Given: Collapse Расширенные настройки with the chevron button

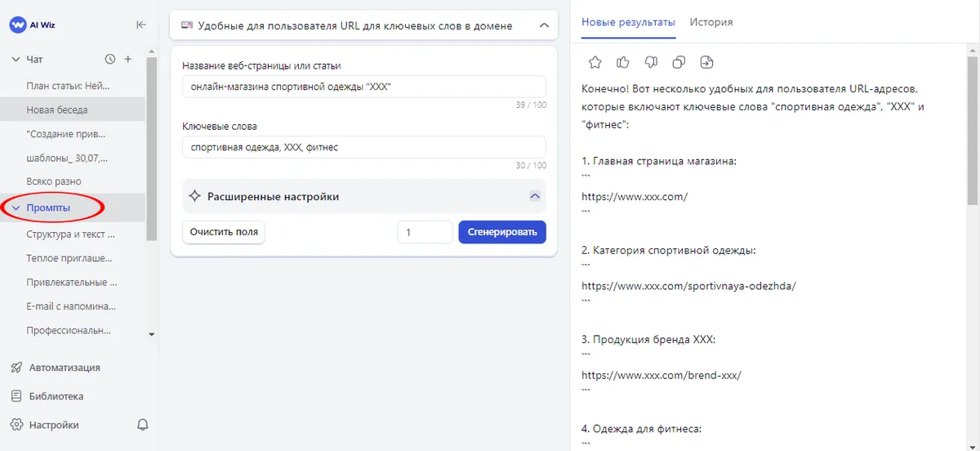Looking at the screenshot, I should coord(535,196).
